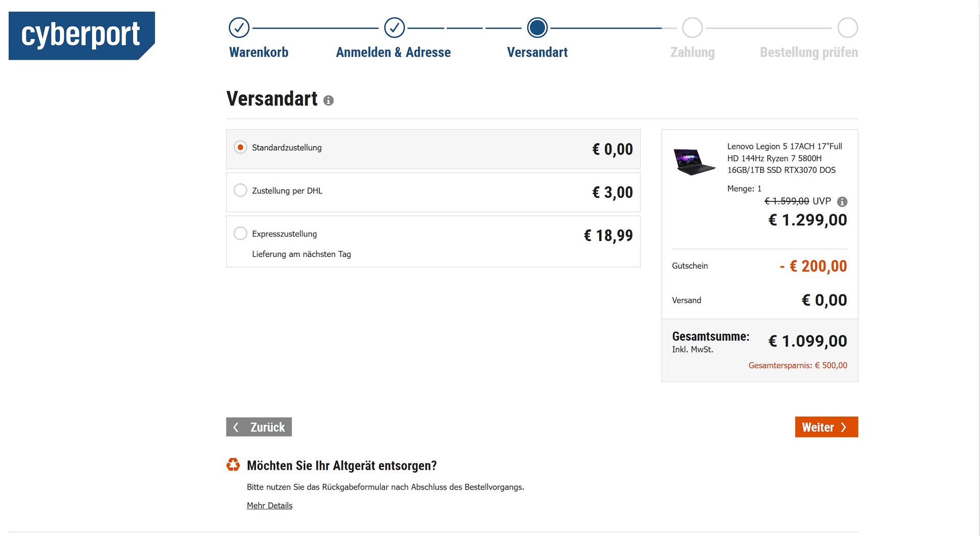Image resolution: width=980 pixels, height=536 pixels.
Task: Return to Anmelden & Adresse step label
Action: pos(393,52)
